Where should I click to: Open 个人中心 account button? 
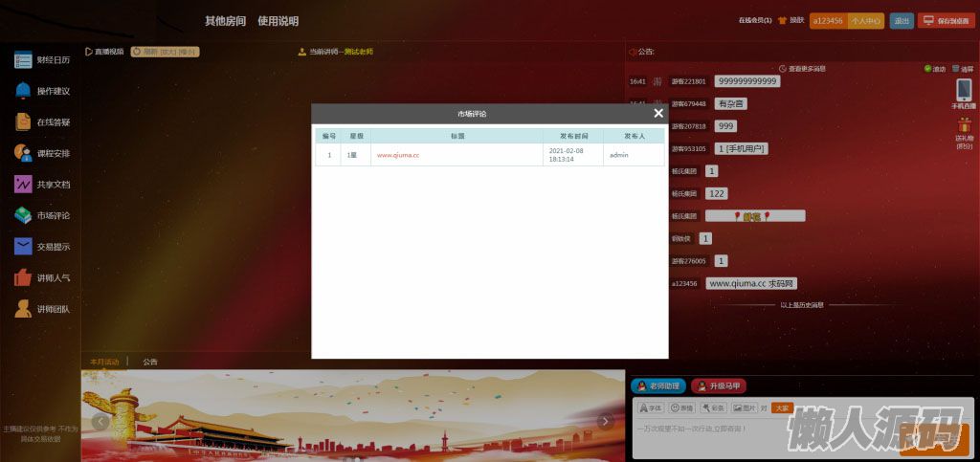point(865,21)
